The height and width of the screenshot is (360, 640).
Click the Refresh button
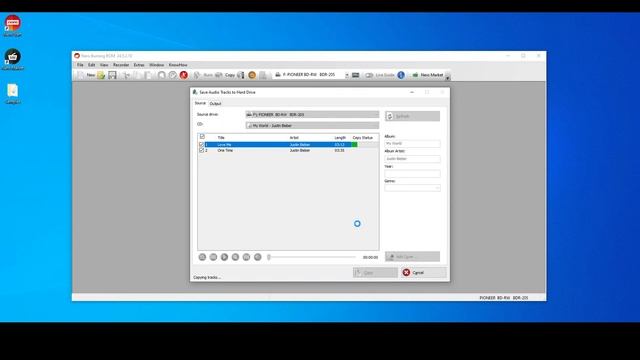tap(412, 116)
